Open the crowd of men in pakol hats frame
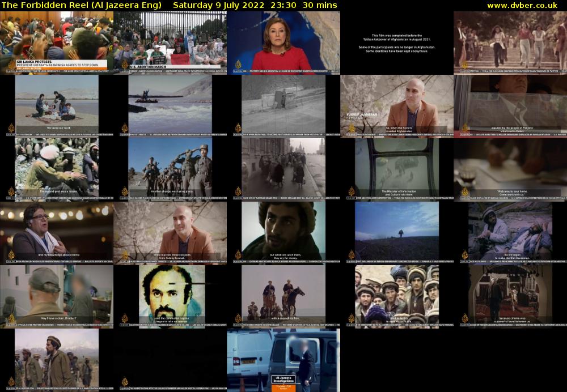Viewport: 567px width, 392px height. 397,297
